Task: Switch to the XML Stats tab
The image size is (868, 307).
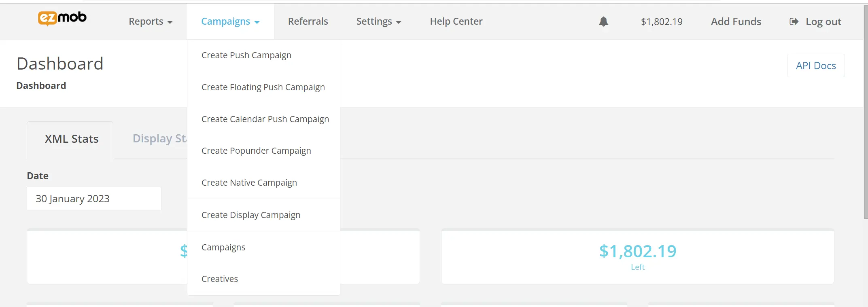Action: click(x=71, y=139)
